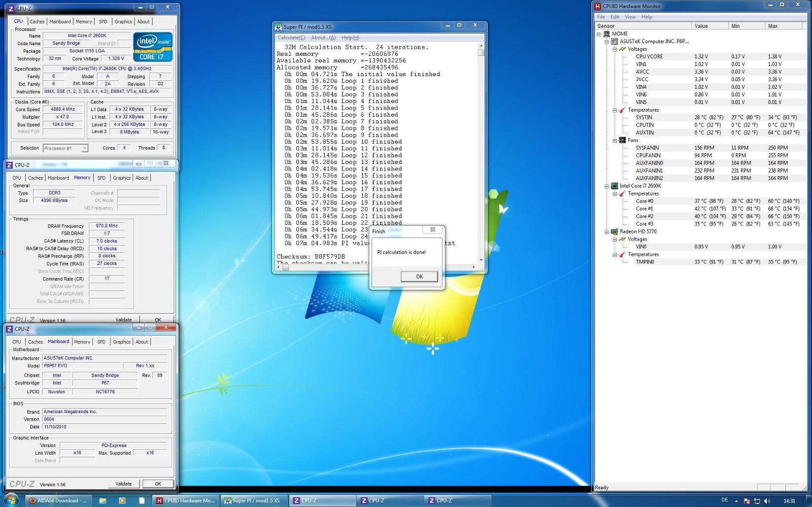This screenshot has width=812, height=507.
Task: Click the Sensor column header in HWMonitor
Action: pos(643,26)
